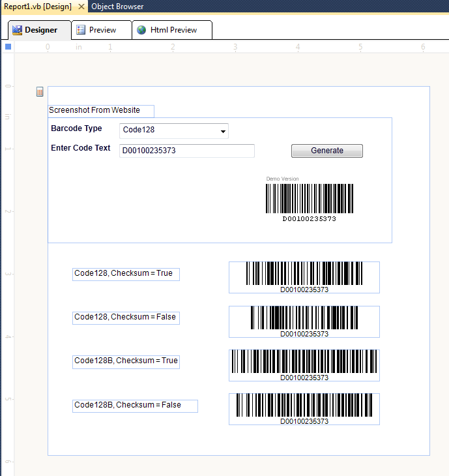Screen dimensions: 449x476
Task: Select the 'Enter Code Text' label
Action: [81, 148]
